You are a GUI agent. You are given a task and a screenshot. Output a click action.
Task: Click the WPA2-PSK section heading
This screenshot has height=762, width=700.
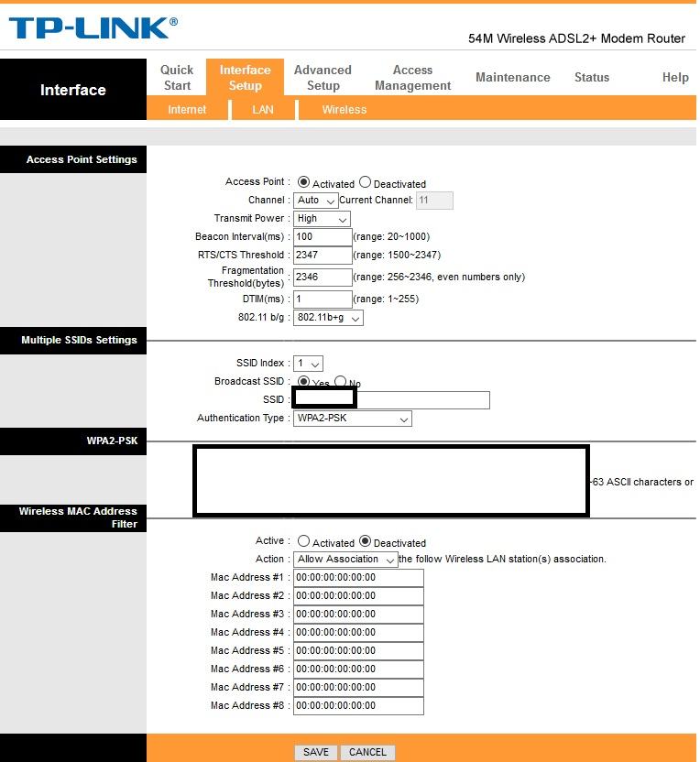[113, 441]
